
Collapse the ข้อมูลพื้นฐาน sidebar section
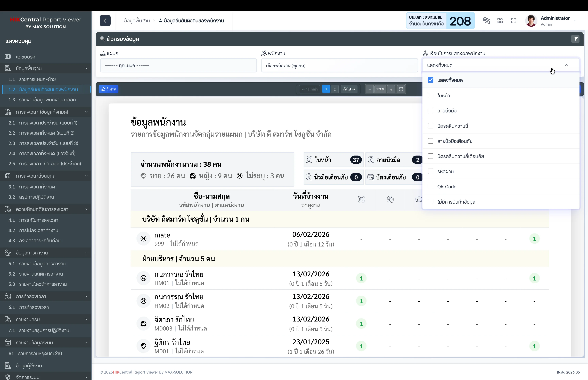click(86, 68)
